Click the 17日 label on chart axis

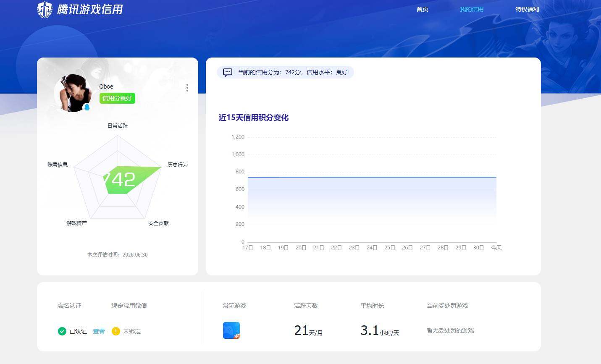[248, 248]
